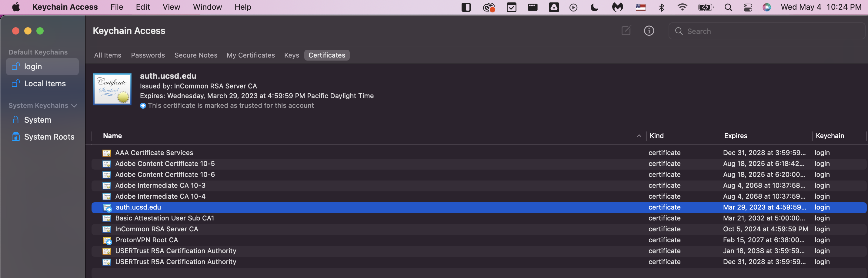Click the new keychain item compose button
Image resolution: width=868 pixels, height=278 pixels.
pyautogui.click(x=626, y=31)
